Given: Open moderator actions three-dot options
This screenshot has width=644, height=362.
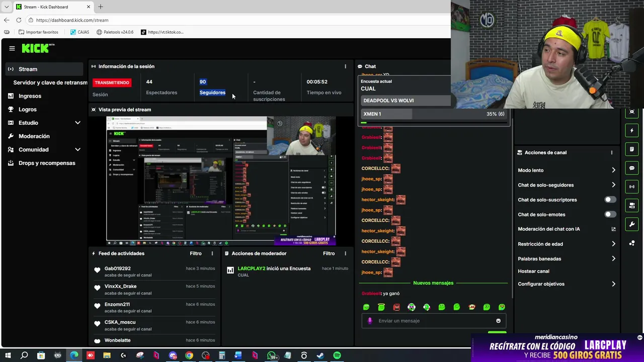Looking at the screenshot, I should pyautogui.click(x=345, y=253).
